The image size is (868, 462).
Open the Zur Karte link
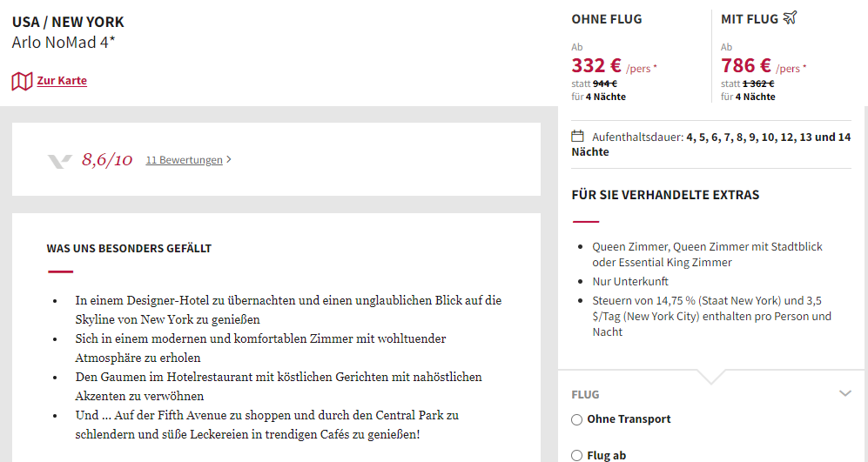(62, 81)
